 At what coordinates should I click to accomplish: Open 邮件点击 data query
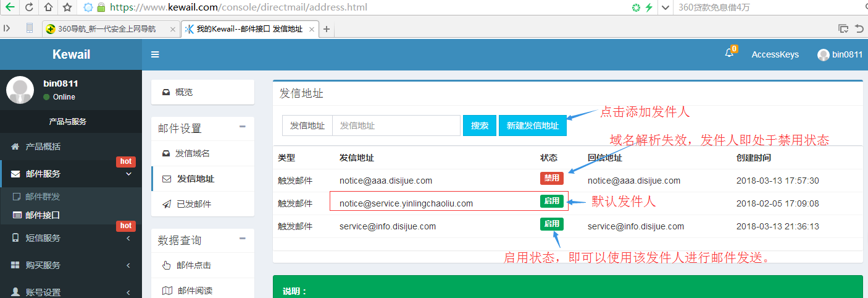tap(202, 265)
